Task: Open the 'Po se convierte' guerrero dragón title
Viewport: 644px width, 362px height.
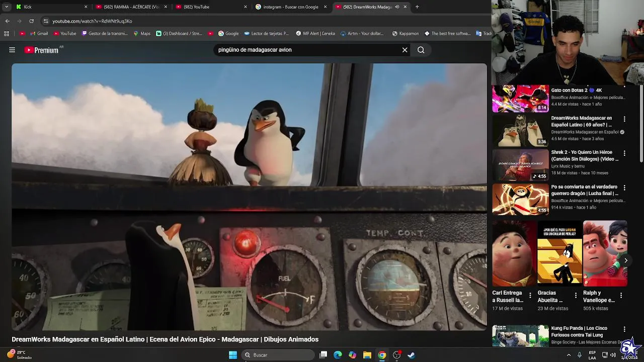Action: point(585,190)
